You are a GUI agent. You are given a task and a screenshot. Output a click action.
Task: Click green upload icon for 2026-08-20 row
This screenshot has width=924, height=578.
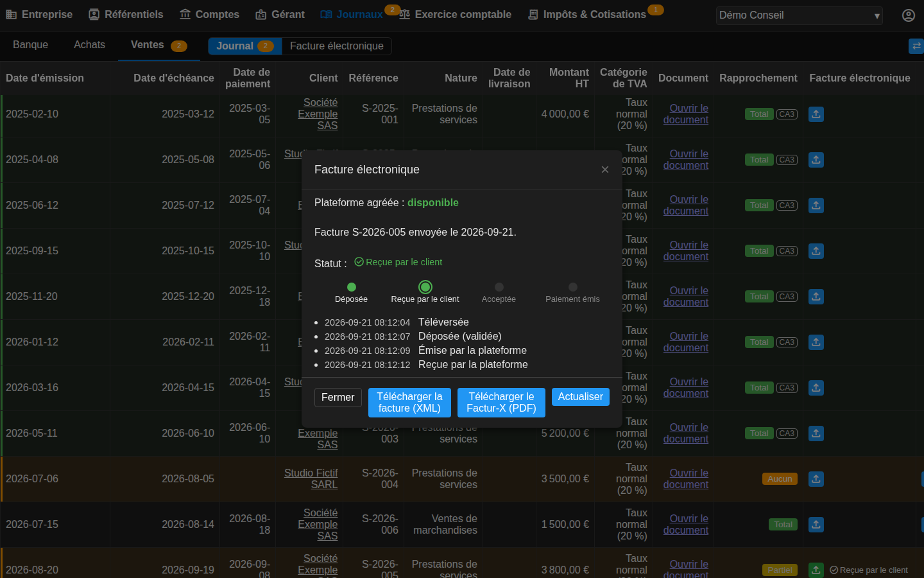(816, 570)
